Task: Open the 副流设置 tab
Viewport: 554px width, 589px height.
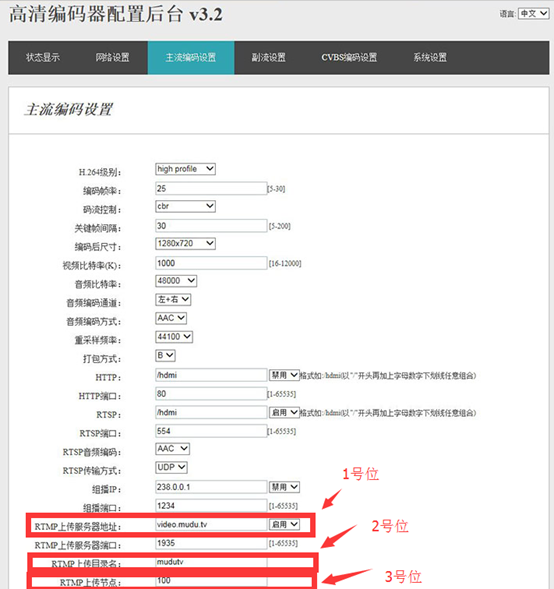Action: tap(269, 57)
